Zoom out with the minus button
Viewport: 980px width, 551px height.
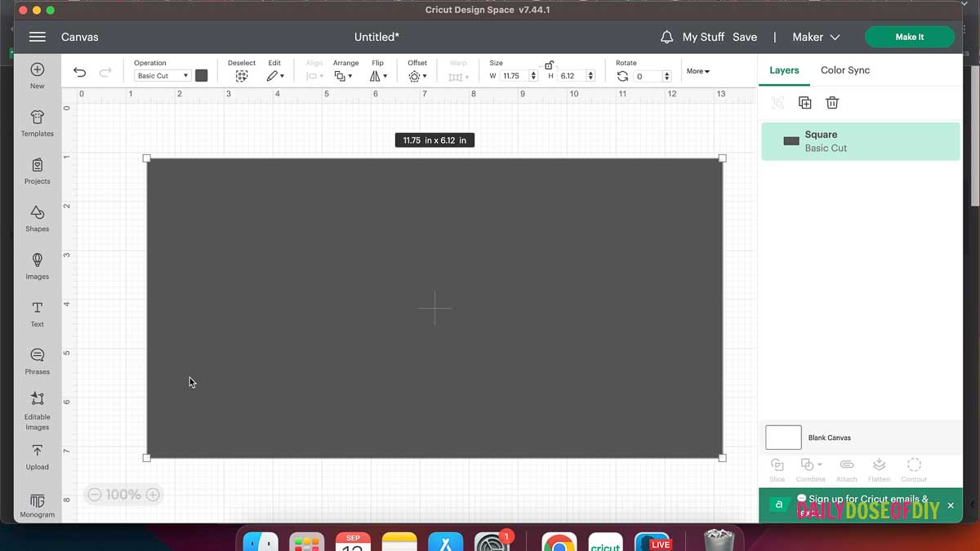(95, 495)
